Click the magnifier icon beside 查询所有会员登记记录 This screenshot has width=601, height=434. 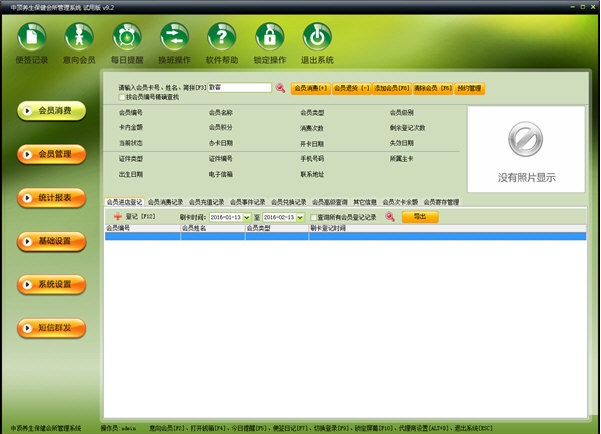[x=390, y=217]
